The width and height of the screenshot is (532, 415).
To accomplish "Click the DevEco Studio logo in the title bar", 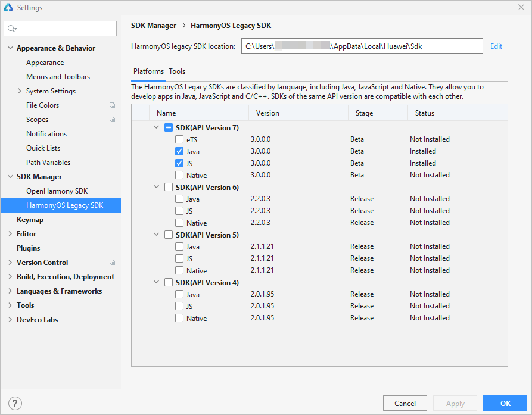I will click(8, 7).
